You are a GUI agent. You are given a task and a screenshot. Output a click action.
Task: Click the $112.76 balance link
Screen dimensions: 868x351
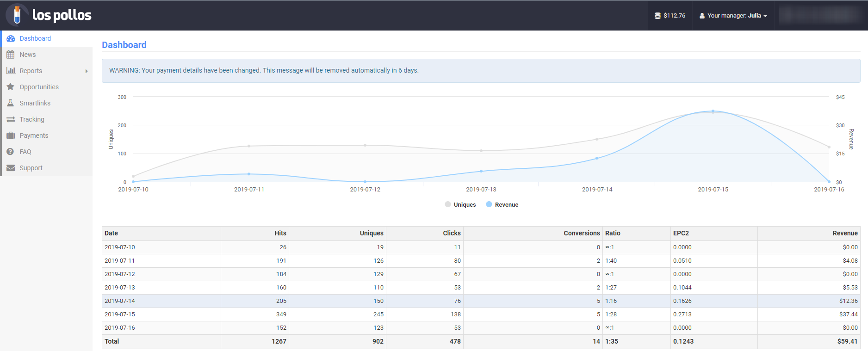(670, 16)
